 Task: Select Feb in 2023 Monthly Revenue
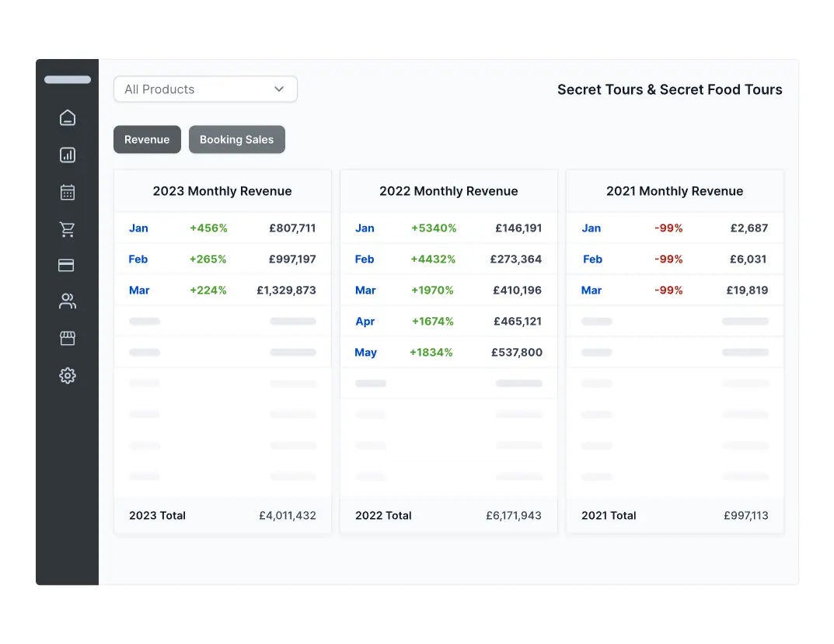click(138, 259)
